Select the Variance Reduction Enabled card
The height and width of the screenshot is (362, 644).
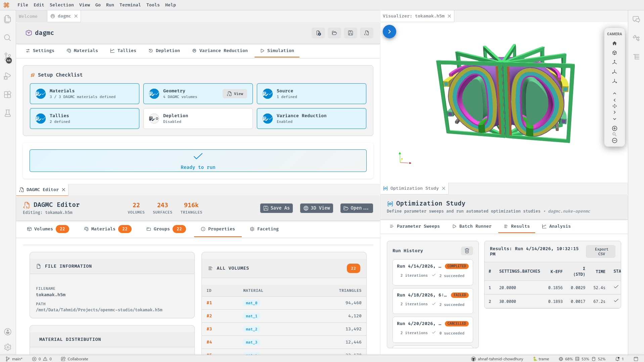312,119
